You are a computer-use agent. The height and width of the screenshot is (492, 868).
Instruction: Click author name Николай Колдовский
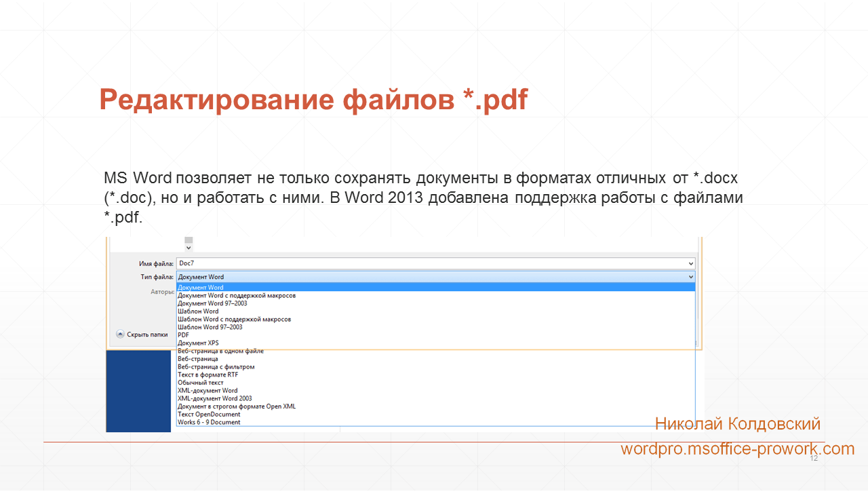tap(738, 424)
